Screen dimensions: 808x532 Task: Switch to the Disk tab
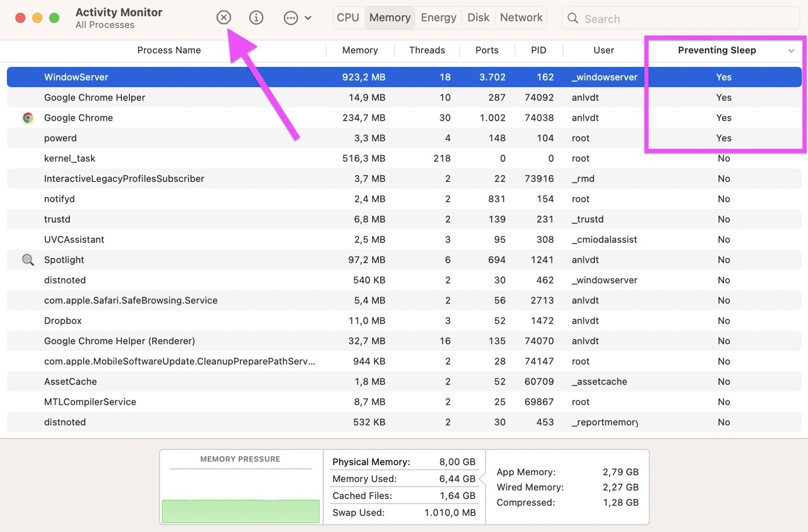click(x=478, y=18)
